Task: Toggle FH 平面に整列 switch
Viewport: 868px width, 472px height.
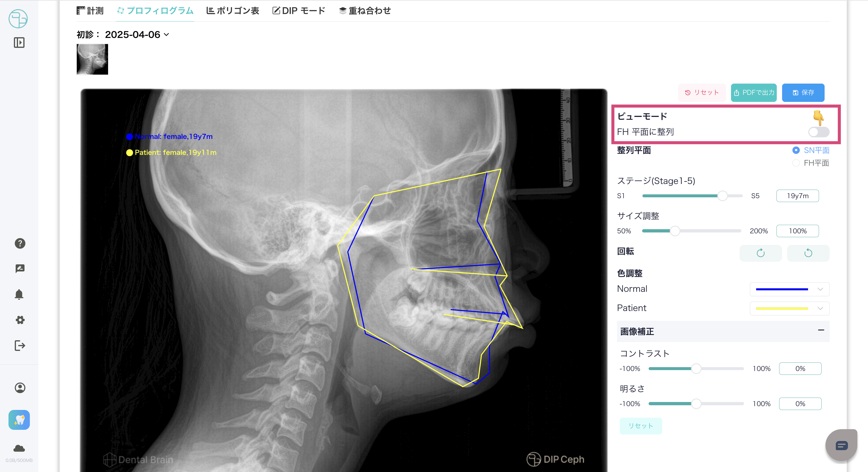Action: 818,132
